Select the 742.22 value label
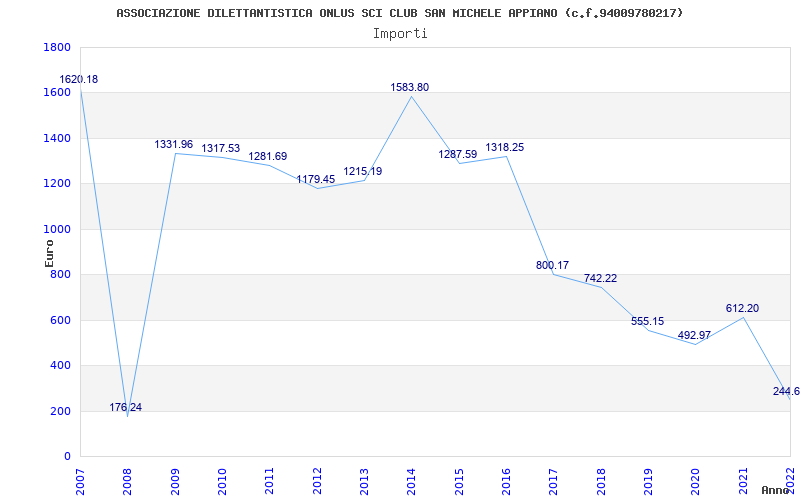This screenshot has height=500, width=800. (x=601, y=279)
